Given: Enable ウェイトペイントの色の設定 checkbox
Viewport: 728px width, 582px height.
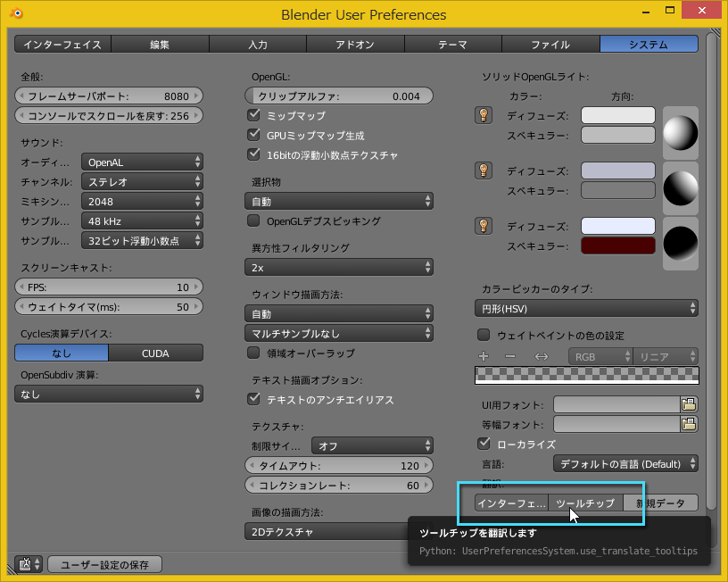Looking at the screenshot, I should pos(484,335).
